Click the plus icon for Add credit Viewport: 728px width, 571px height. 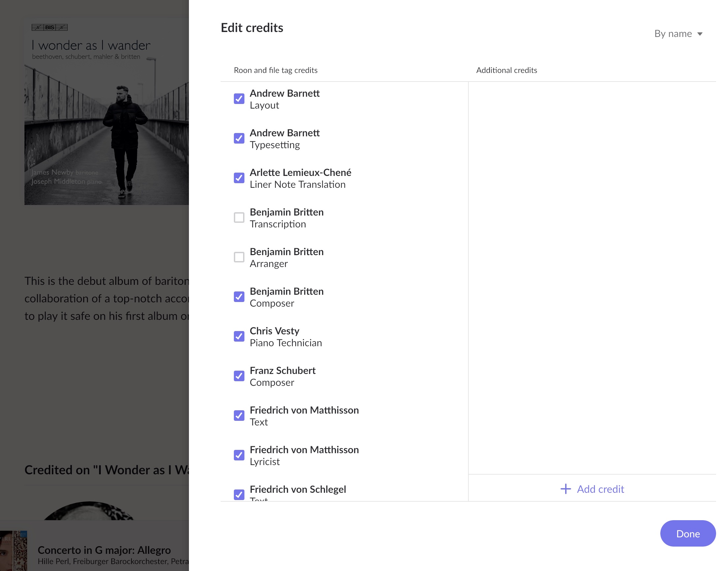click(x=565, y=489)
